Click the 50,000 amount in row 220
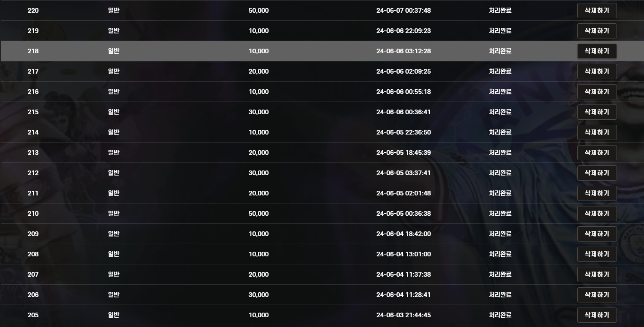The image size is (644, 327). pos(259,11)
